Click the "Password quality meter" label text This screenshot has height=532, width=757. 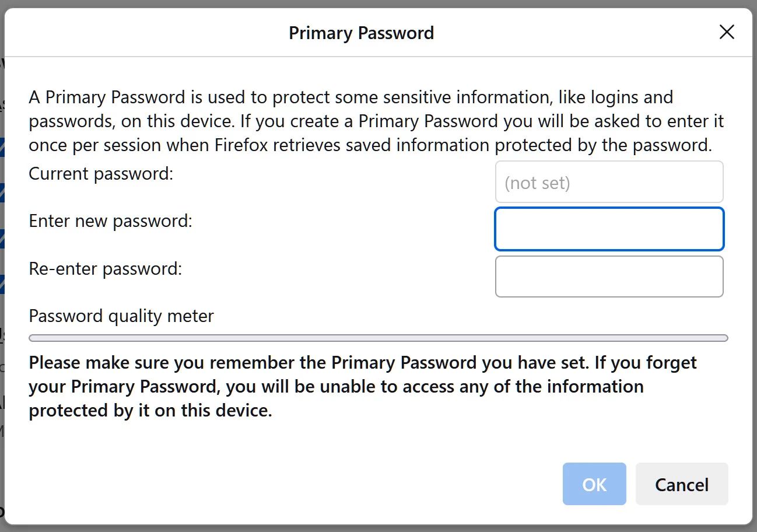tap(121, 316)
